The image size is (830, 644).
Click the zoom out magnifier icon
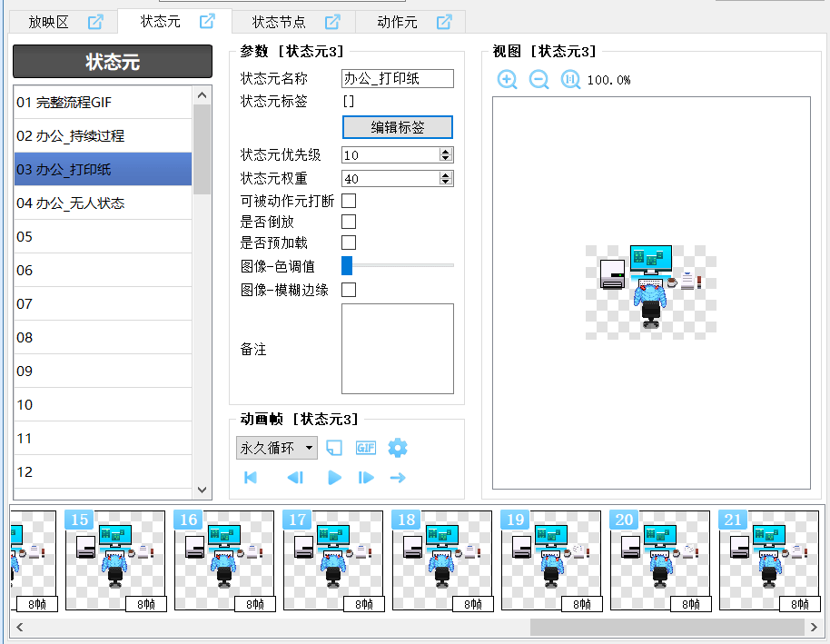(x=539, y=80)
